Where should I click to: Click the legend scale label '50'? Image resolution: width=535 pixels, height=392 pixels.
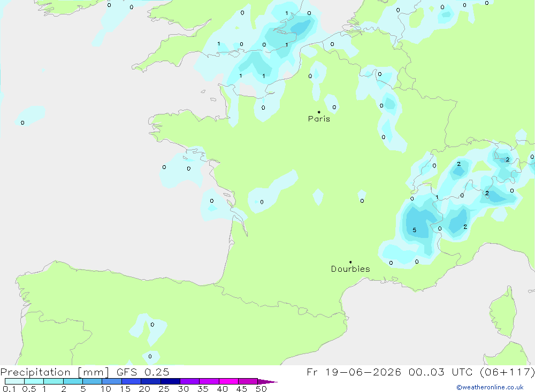(x=261, y=389)
